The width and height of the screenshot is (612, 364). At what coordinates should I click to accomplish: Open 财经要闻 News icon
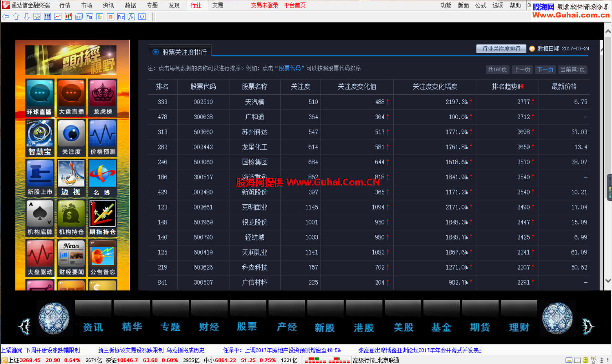click(x=71, y=258)
